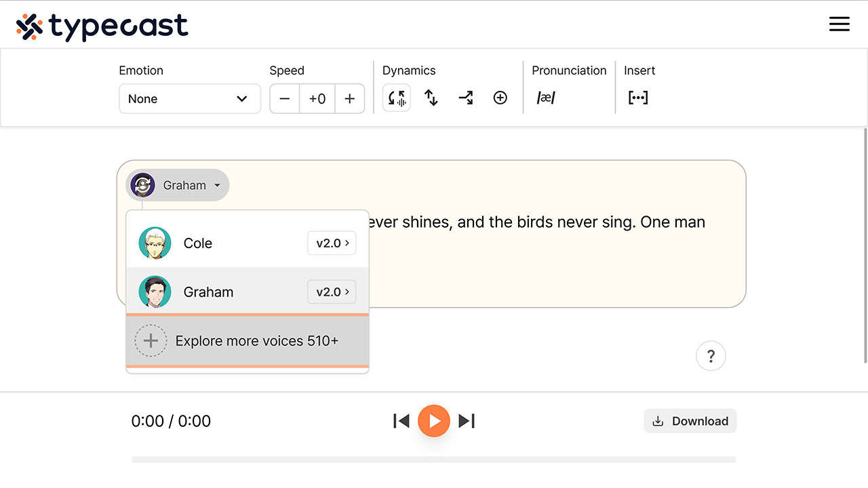Click the Dynamics circled plus icon

[500, 98]
